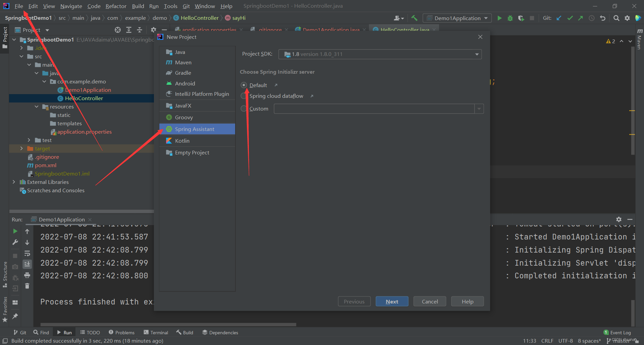Click down-arrow in Run console
This screenshot has height=345, width=644.
pyautogui.click(x=27, y=243)
